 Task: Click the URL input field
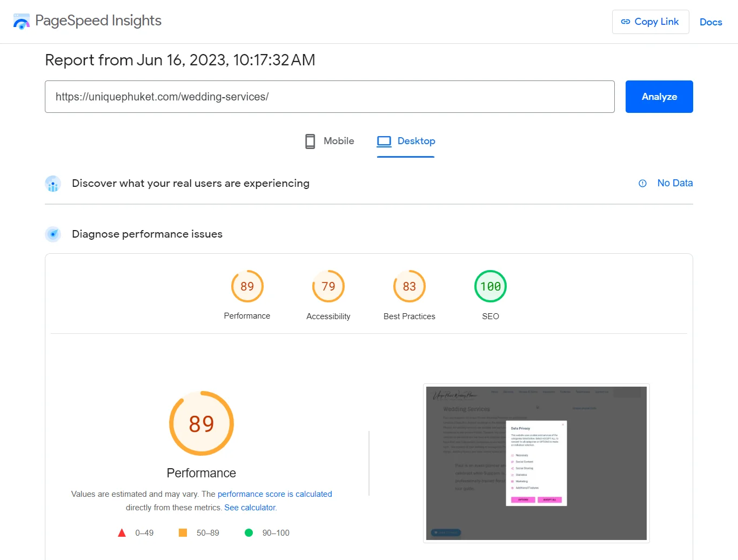(x=330, y=97)
